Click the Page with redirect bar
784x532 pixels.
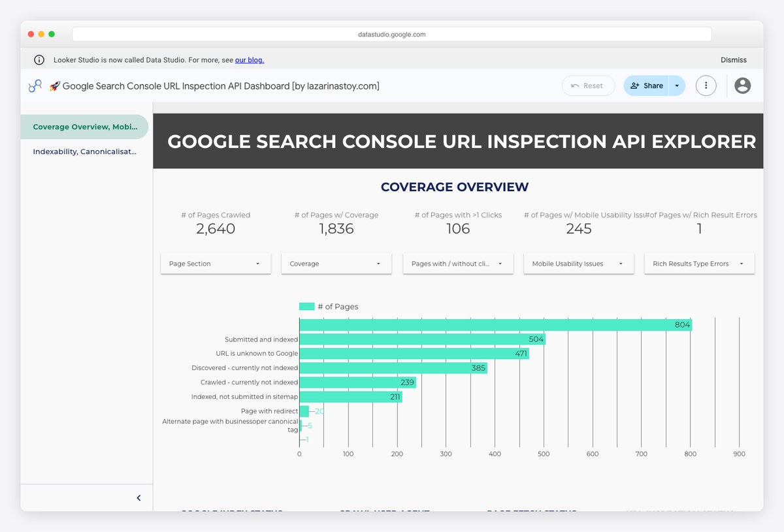(x=304, y=411)
